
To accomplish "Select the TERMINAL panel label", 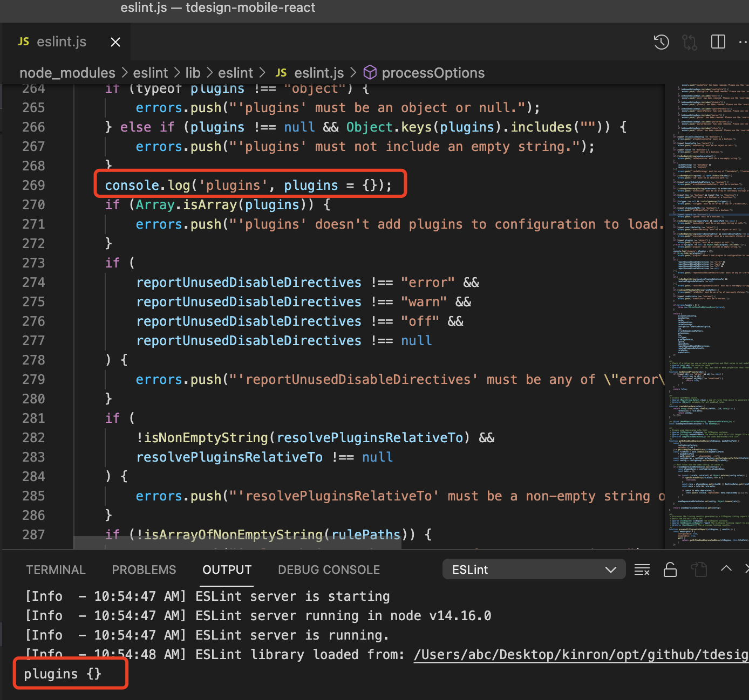I will pyautogui.click(x=56, y=569).
